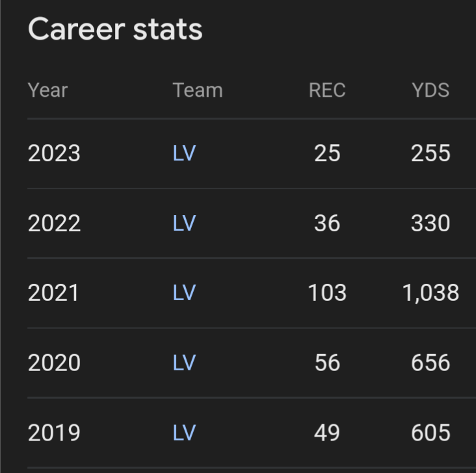The image size is (476, 473).
Task: Click the 2022 year cell
Action: tap(54, 223)
